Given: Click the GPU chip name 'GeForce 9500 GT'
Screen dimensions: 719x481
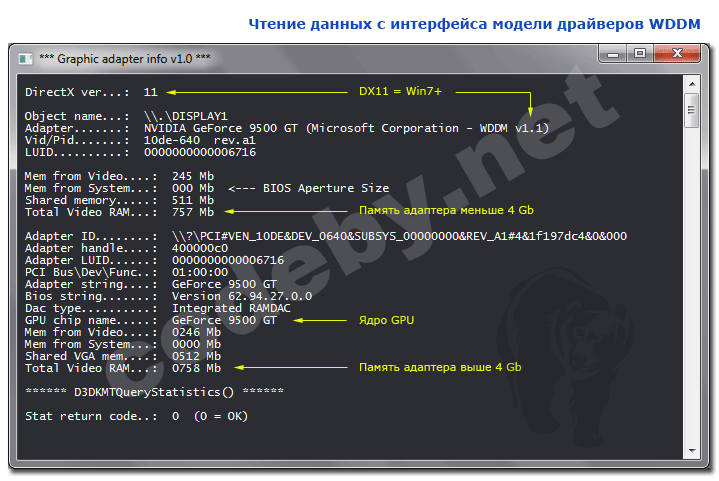Looking at the screenshot, I should point(224,320).
